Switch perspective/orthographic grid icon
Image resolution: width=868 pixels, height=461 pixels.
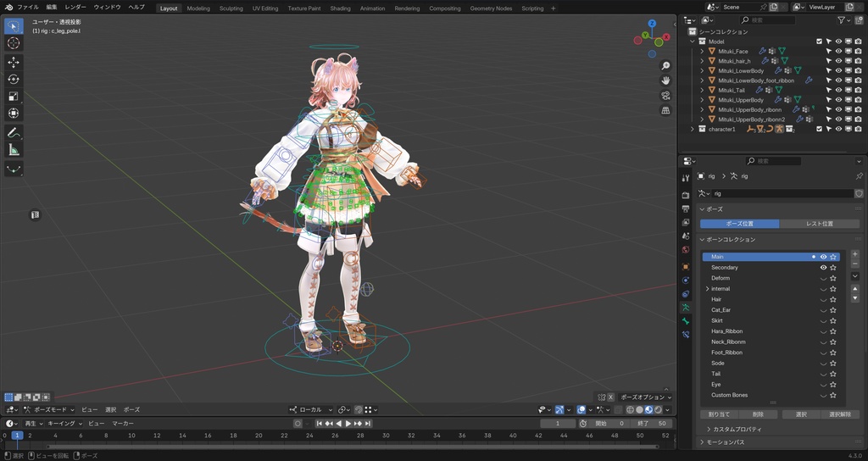(x=665, y=111)
